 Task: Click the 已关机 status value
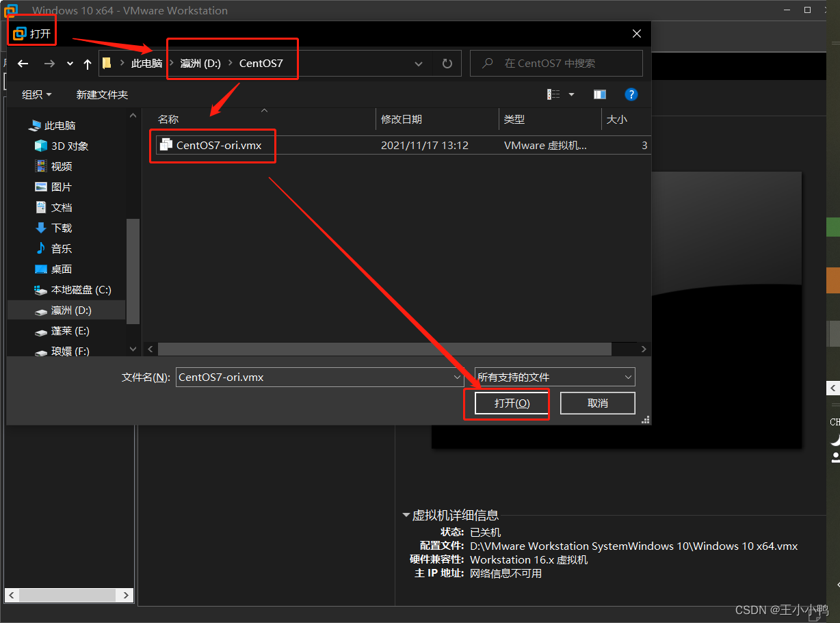click(x=486, y=532)
